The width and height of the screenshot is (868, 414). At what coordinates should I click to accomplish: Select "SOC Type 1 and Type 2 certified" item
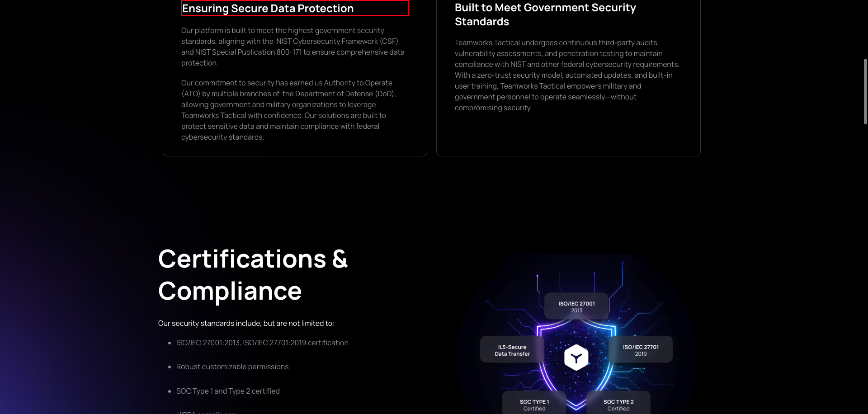228,391
